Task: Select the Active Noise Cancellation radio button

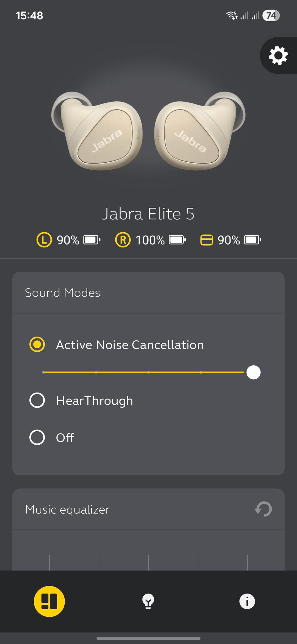Action: click(37, 345)
